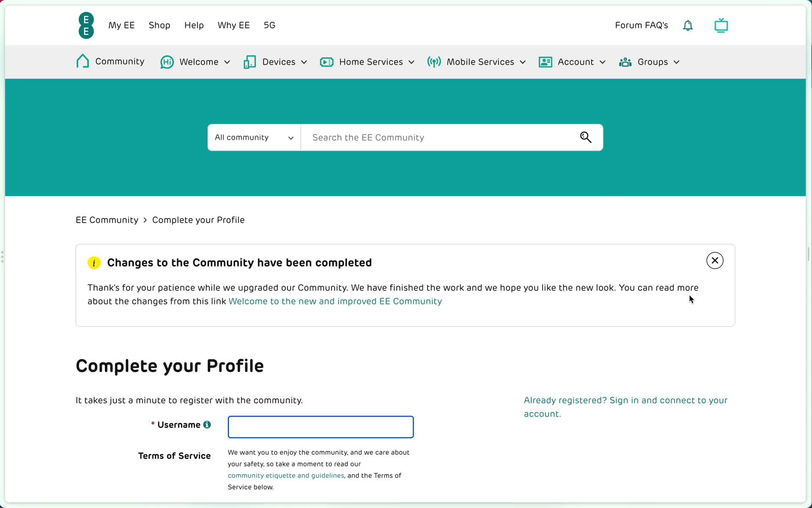Click the community etiquette and guidelines link
This screenshot has width=812, height=508.
pyautogui.click(x=286, y=475)
